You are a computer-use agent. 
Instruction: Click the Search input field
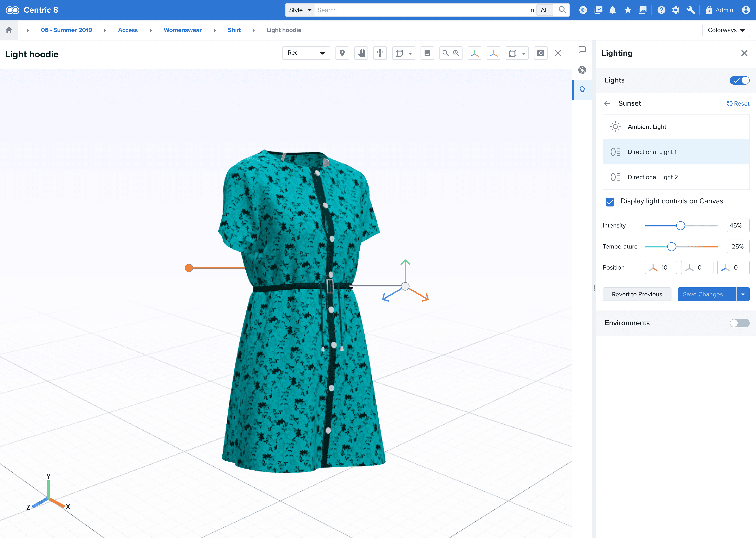tap(420, 10)
